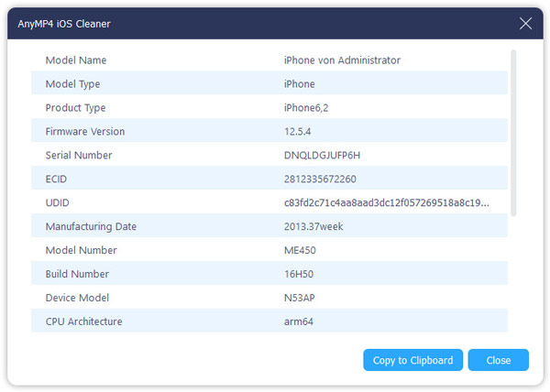The image size is (550, 392).
Task: Click the CPU Architecture label
Action: point(83,322)
